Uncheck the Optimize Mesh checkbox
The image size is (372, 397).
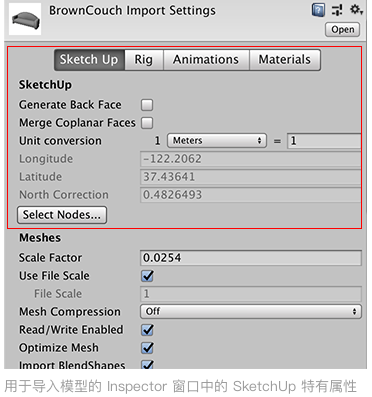point(147,348)
